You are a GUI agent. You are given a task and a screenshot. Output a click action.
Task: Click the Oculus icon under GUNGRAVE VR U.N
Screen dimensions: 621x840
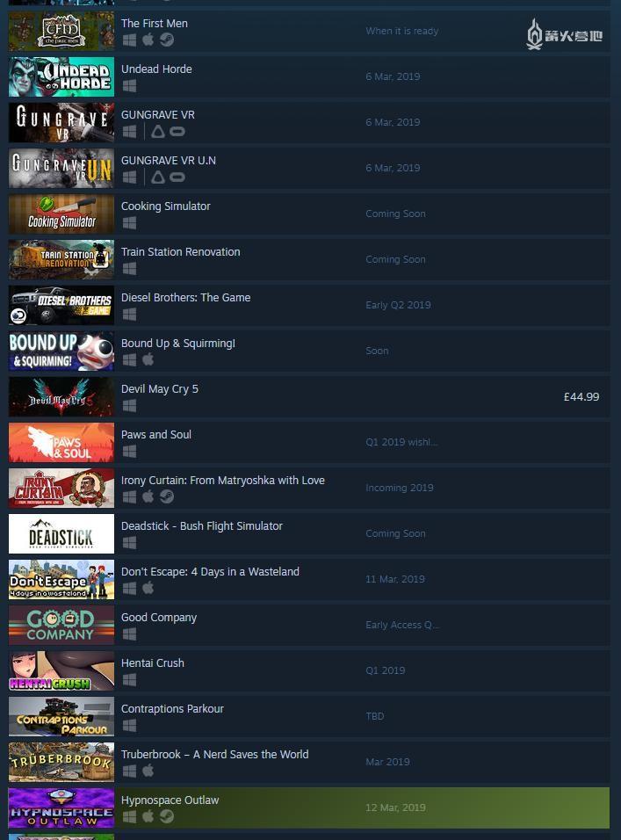[x=177, y=177]
